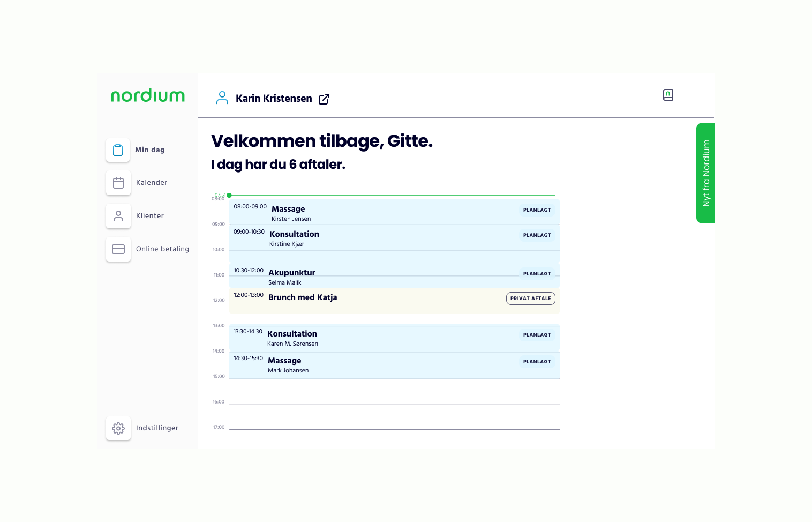Select the Brunch med Katja appointment
Image resolution: width=812 pixels, height=522 pixels.
[x=375, y=301]
